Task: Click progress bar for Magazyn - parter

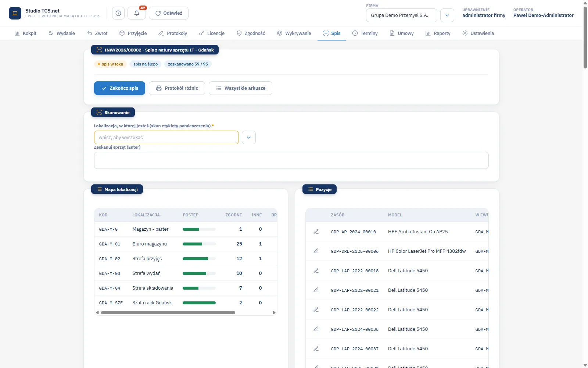Action: coord(199,229)
